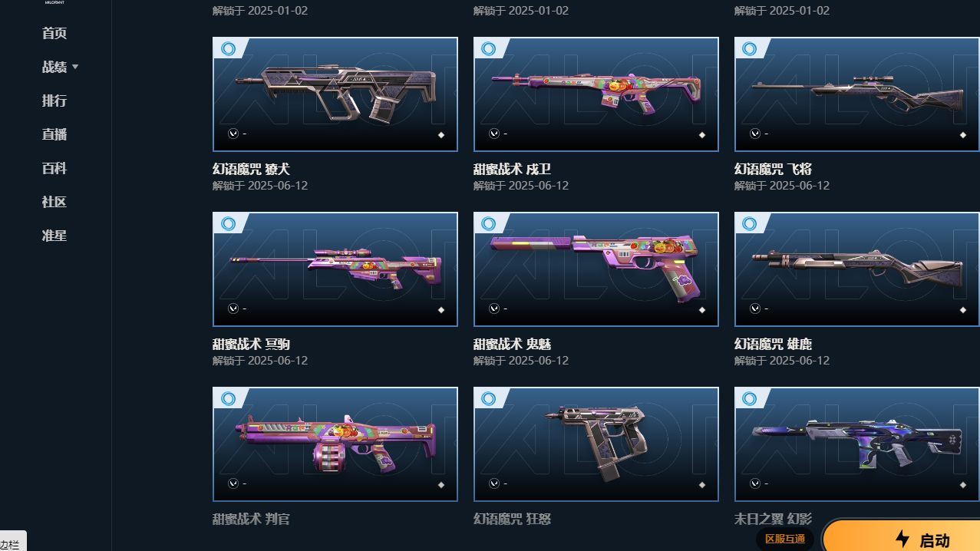Click the round Valorant icon on 甜蜜战术 鬼魅 card
Viewport: 980px width, 551px height.
[x=494, y=308]
